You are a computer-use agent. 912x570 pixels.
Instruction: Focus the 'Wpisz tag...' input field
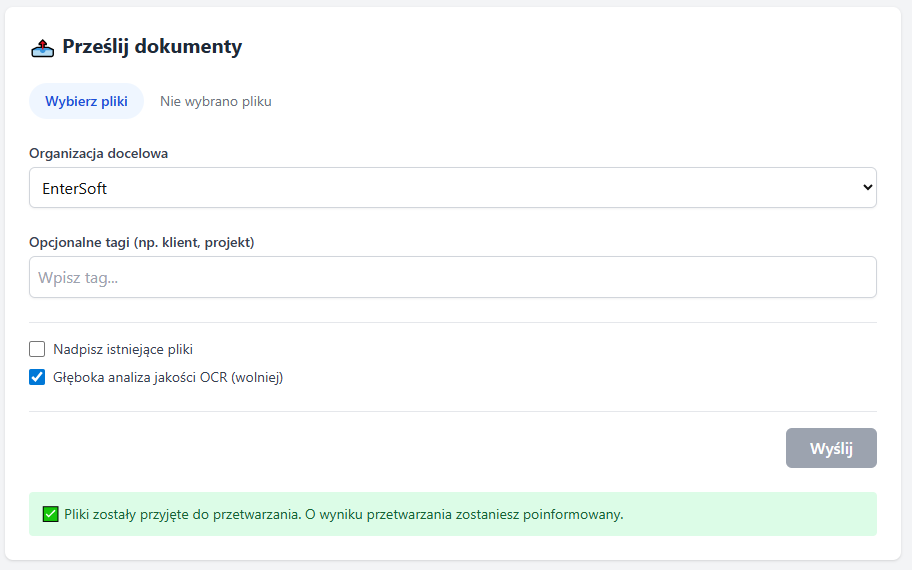453,277
